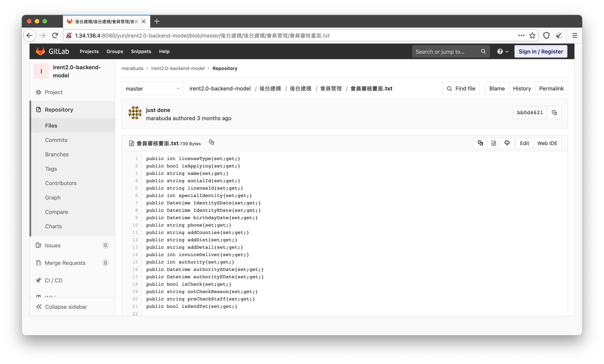
Task: Open Merge Requests in the sidebar
Action: click(72, 263)
